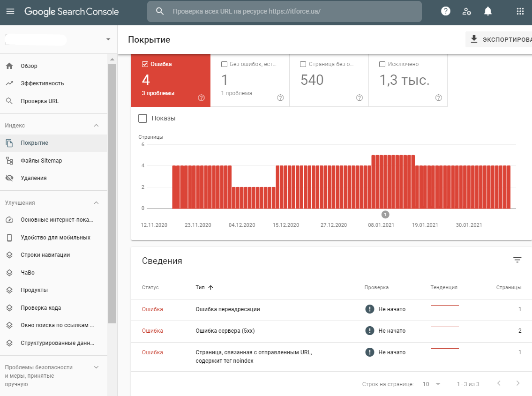This screenshot has width=532, height=396.
Task: Open users and settings icon
Action: tap(467, 11)
